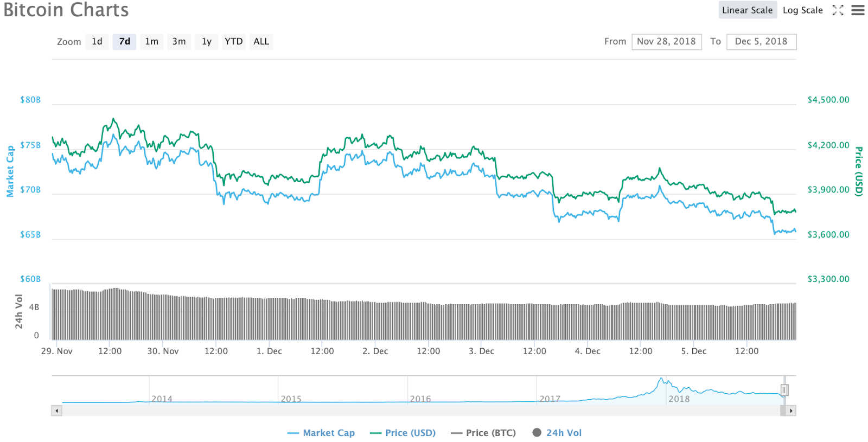Toggle Price (BTC) series in legend

[x=483, y=433]
